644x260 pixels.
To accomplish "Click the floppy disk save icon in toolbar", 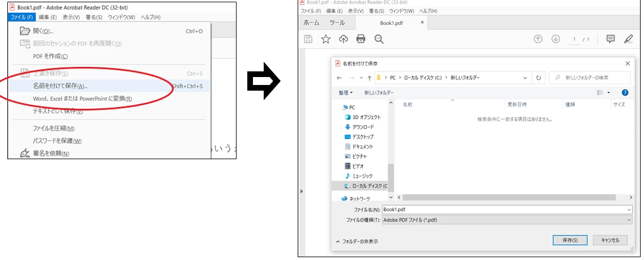I will [308, 39].
